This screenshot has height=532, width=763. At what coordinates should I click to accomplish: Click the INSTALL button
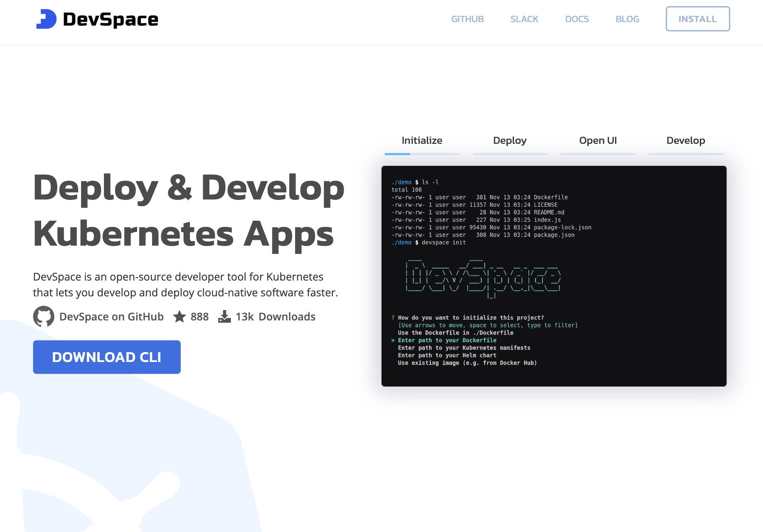coord(698,19)
